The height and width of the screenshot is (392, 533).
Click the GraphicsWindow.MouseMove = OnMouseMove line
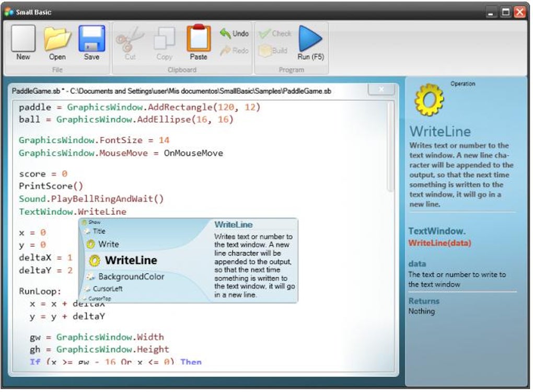pos(121,153)
